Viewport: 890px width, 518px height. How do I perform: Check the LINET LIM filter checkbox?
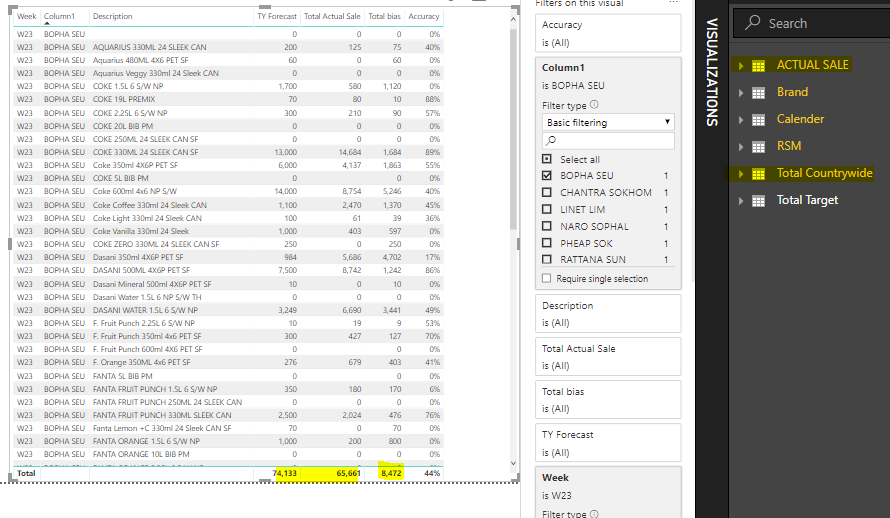[547, 209]
